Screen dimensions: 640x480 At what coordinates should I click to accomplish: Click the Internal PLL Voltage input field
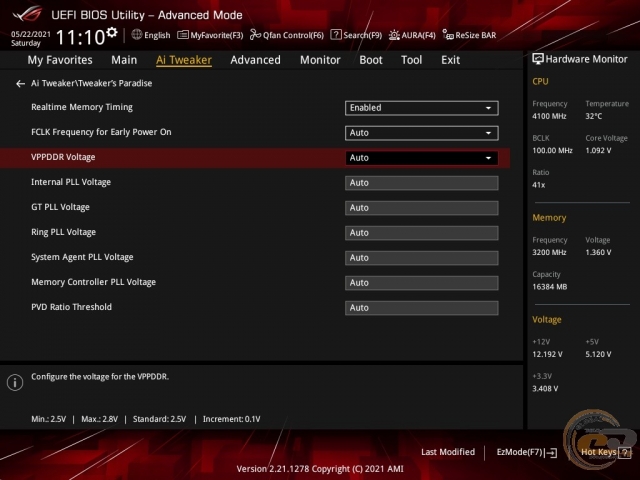422,183
